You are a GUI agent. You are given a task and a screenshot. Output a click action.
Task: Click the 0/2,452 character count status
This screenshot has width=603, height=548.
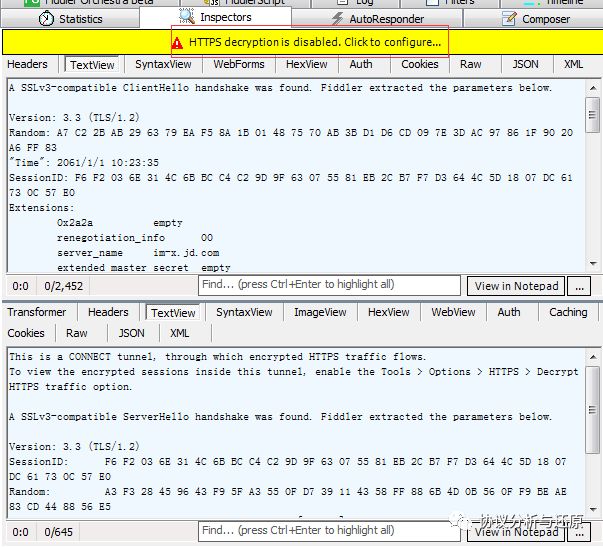pyautogui.click(x=63, y=286)
